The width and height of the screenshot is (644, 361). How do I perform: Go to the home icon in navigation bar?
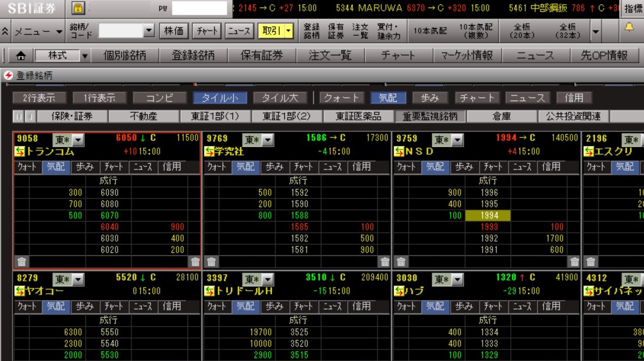21,55
